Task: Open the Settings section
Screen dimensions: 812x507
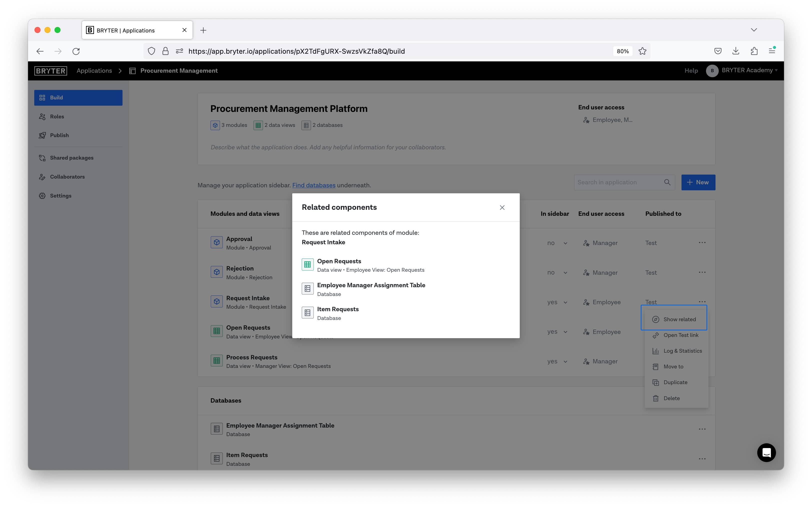Action: tap(60, 196)
